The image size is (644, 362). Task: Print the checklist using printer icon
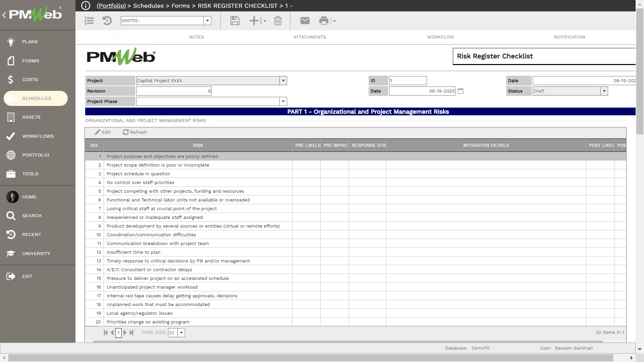pos(324,20)
